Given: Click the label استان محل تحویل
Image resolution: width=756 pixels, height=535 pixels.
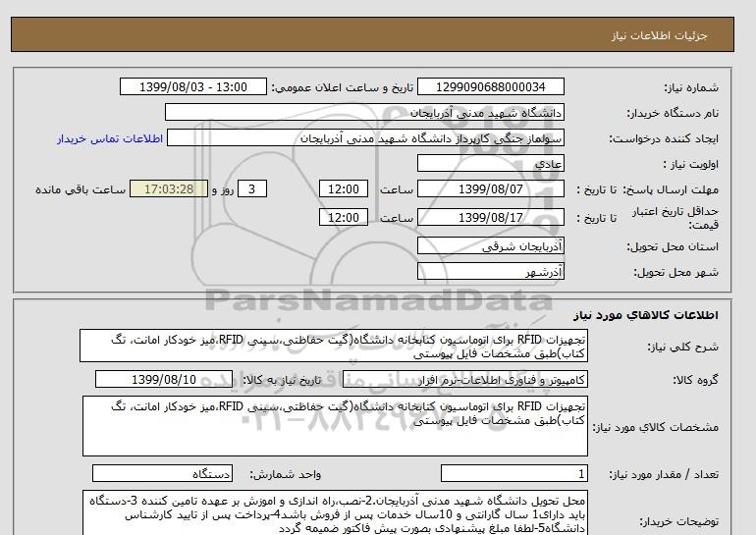Looking at the screenshot, I should pos(673,246).
